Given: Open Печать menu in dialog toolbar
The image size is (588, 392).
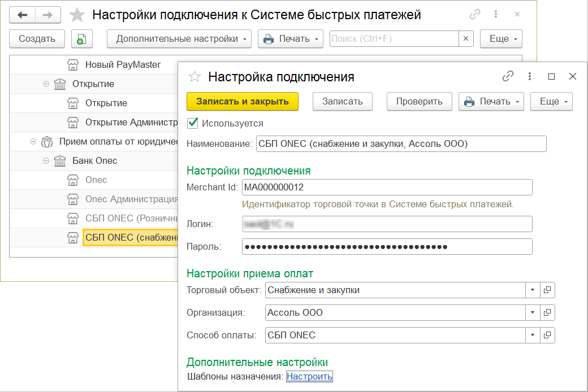Looking at the screenshot, I should coord(491,102).
